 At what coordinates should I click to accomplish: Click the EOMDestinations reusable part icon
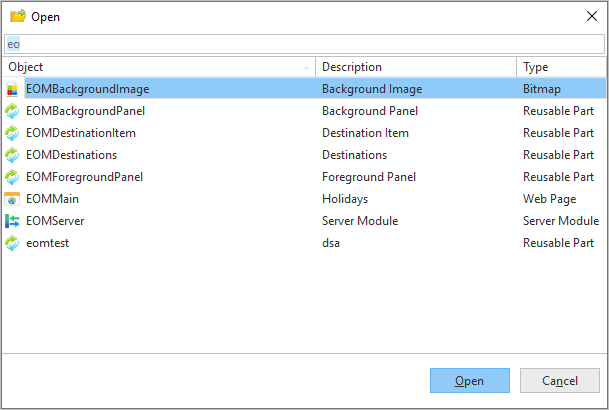(x=12, y=155)
